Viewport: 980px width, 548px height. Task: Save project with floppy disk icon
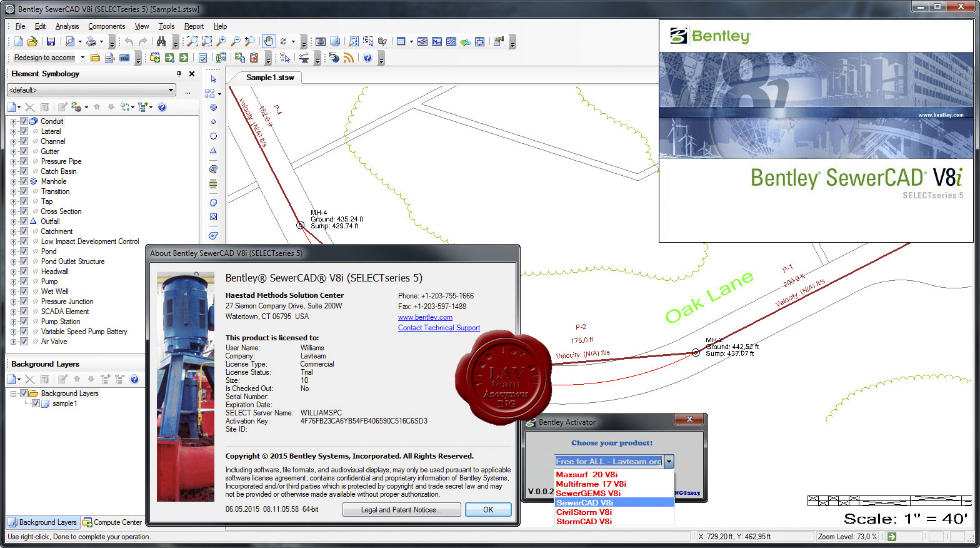point(51,41)
